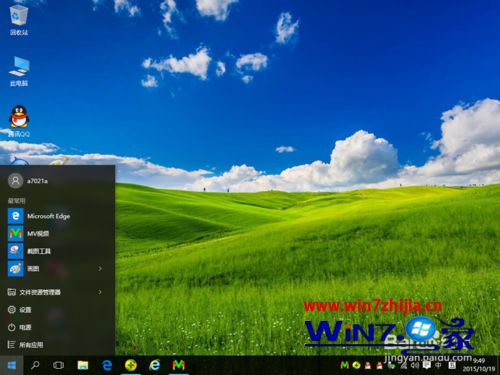Open Task View on the taskbar

pos(58,365)
